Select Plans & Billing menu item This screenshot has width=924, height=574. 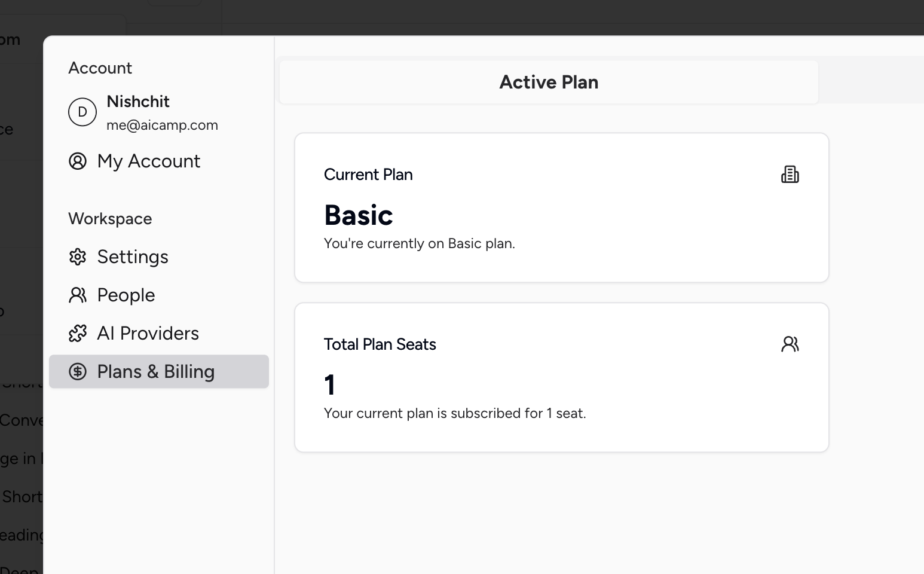[158, 371]
